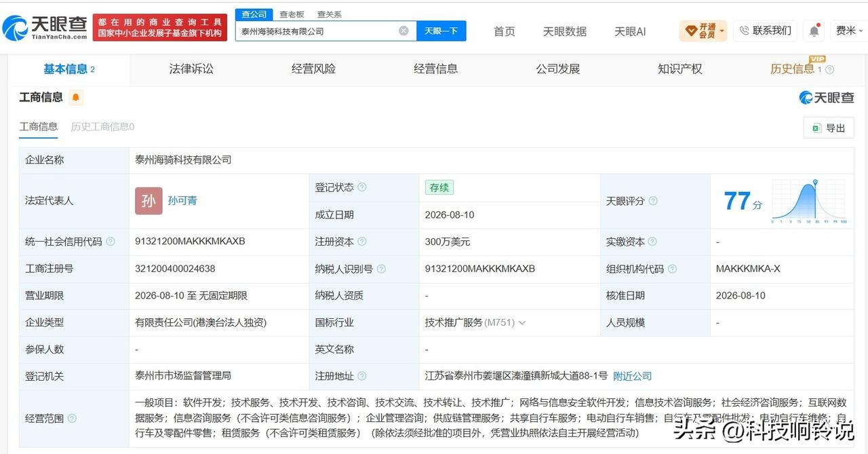This screenshot has height=454, width=868.
Task: Open the 费米 user menu dropdown
Action: (850, 31)
